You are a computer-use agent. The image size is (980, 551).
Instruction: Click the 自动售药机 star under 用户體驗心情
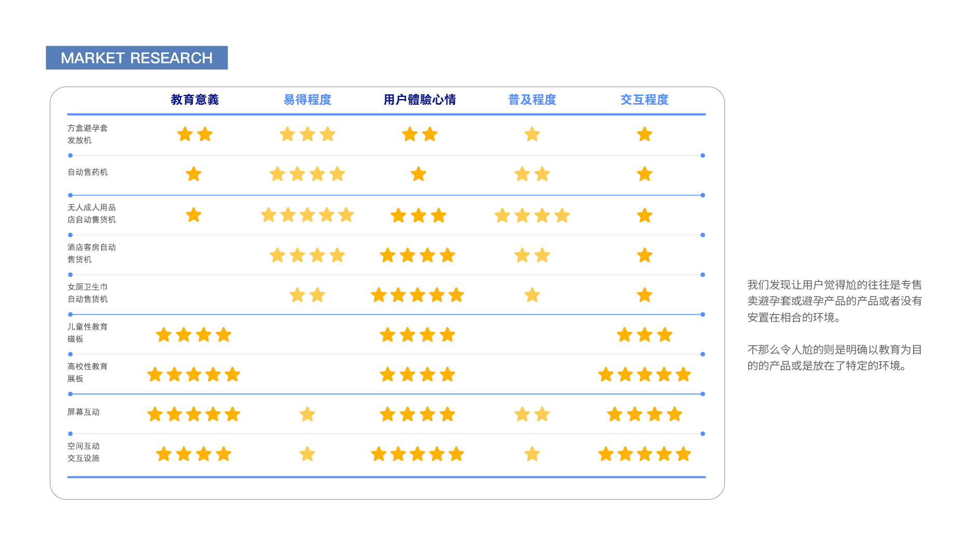pos(418,174)
